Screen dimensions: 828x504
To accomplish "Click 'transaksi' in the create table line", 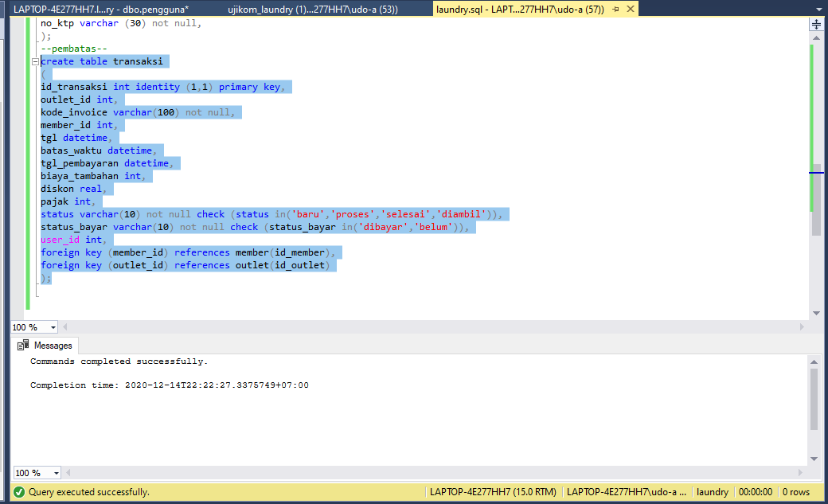I will click(x=138, y=61).
